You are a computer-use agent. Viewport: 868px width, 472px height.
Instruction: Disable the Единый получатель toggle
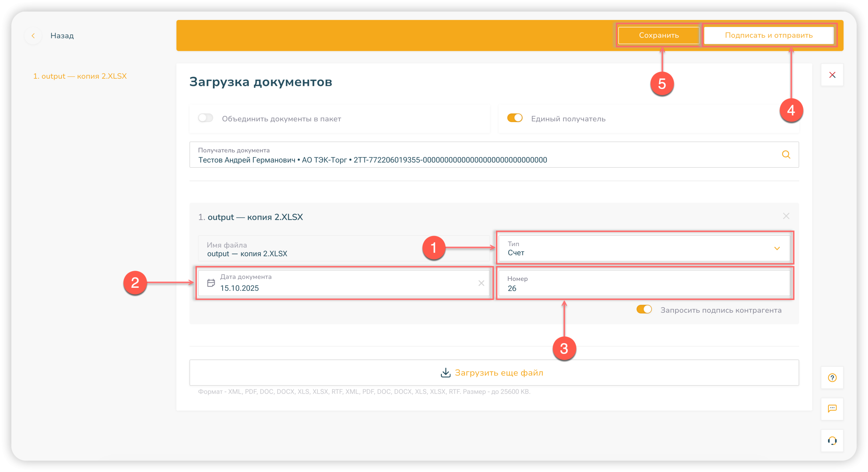point(514,118)
